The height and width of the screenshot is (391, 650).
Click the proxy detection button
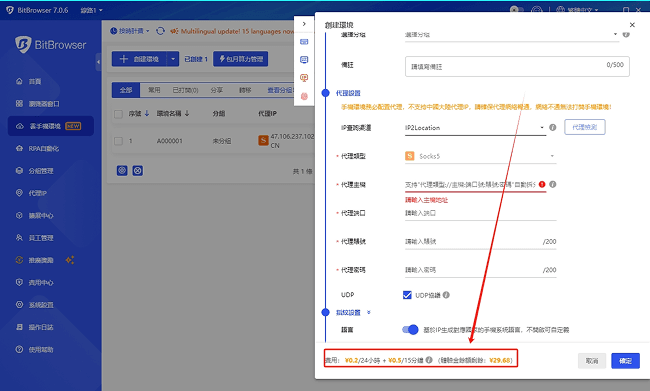(585, 127)
